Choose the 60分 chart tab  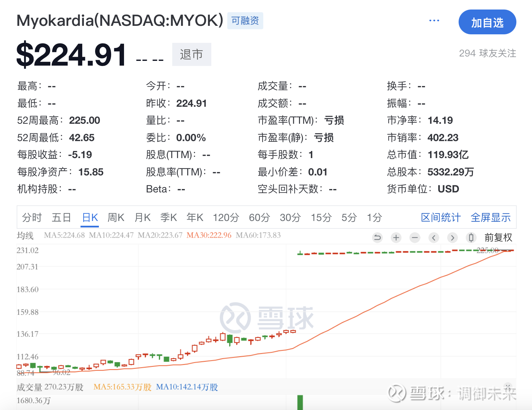coord(260,218)
